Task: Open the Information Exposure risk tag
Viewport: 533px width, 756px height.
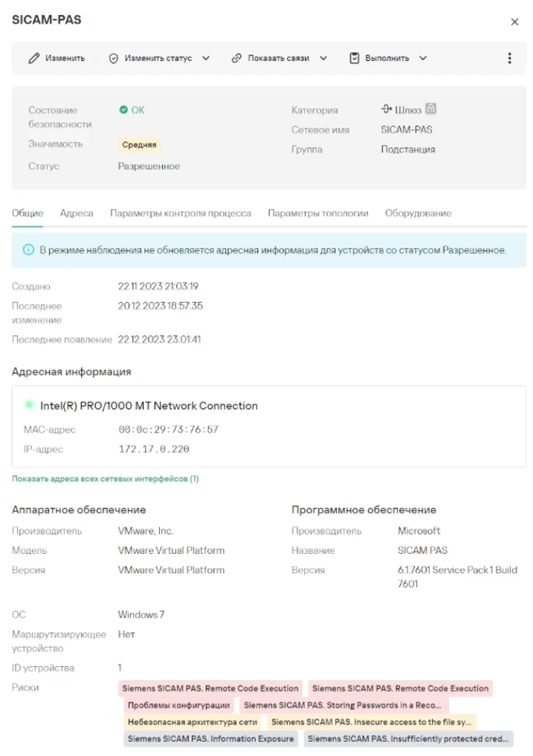Action: tap(210, 739)
